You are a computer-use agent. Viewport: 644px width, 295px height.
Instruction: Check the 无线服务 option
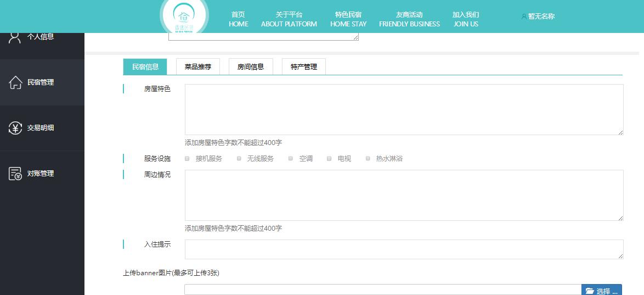click(239, 159)
